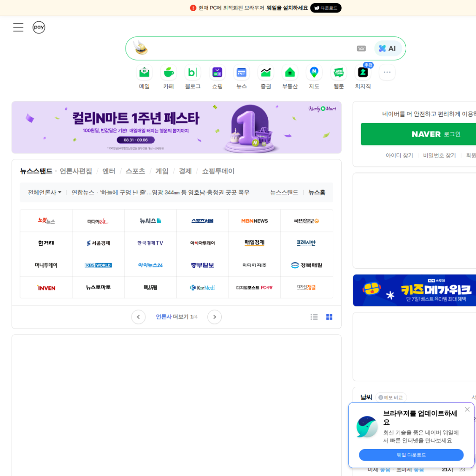Open the 매일경제 press logo
The image size is (476, 476).
255,243
